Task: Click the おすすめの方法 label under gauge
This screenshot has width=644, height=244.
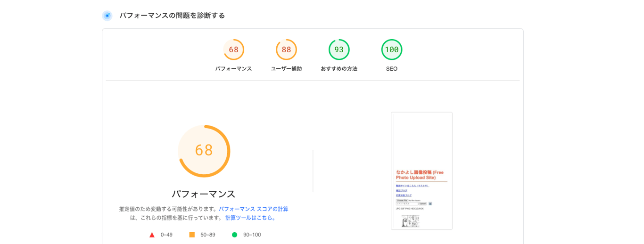Action: tap(339, 69)
